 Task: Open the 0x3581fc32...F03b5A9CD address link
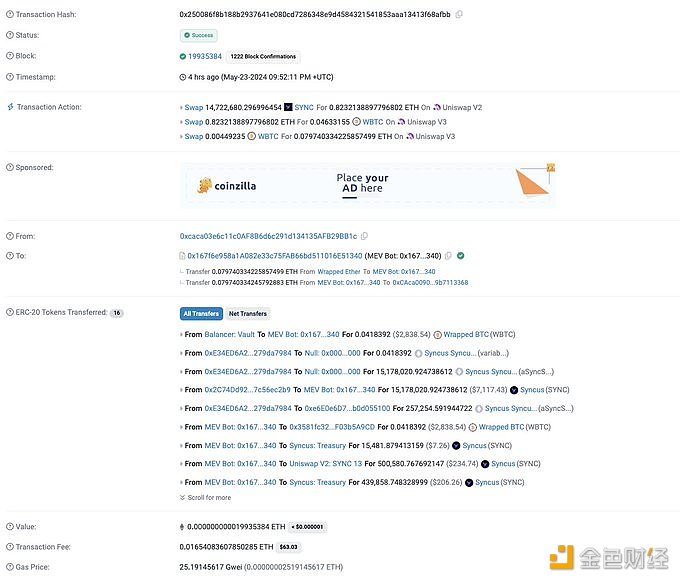332,427
